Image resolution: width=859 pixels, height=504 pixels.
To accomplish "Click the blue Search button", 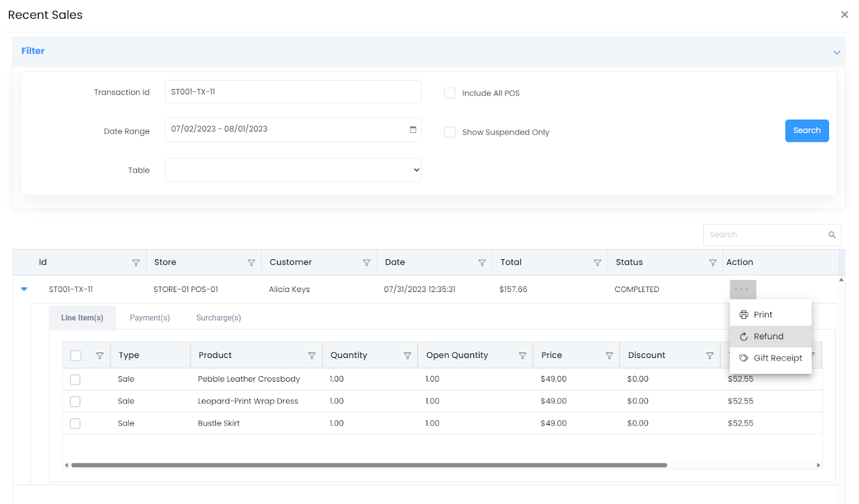I will pyautogui.click(x=806, y=130).
